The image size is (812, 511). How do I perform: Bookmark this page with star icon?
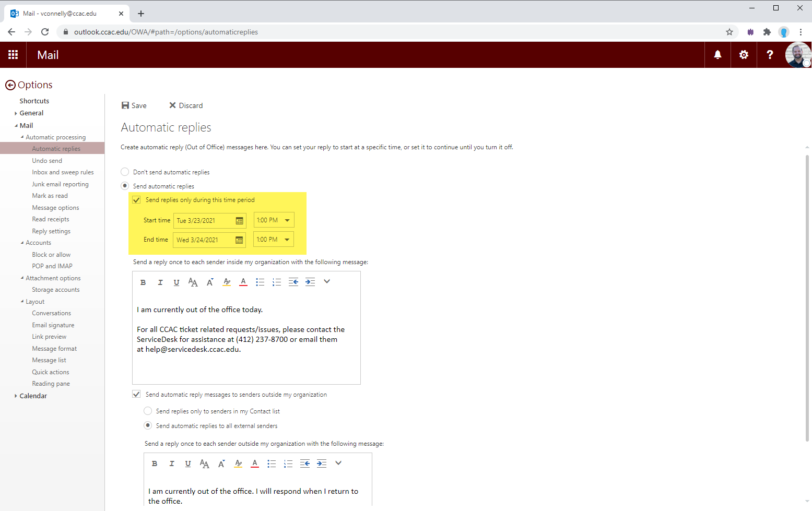point(729,32)
